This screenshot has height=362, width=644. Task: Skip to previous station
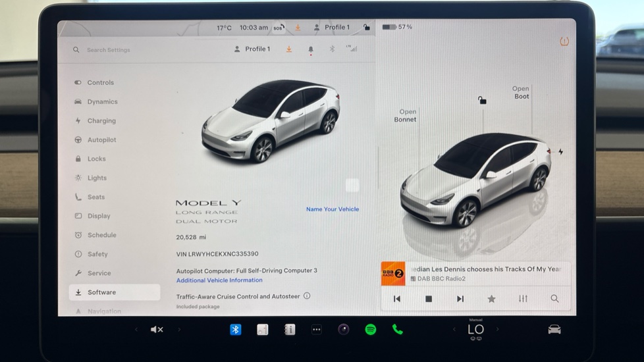[397, 299]
